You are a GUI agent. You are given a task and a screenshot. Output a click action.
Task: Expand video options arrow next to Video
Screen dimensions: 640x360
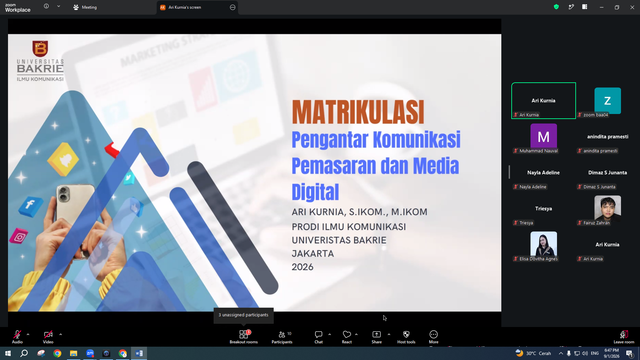point(60,334)
